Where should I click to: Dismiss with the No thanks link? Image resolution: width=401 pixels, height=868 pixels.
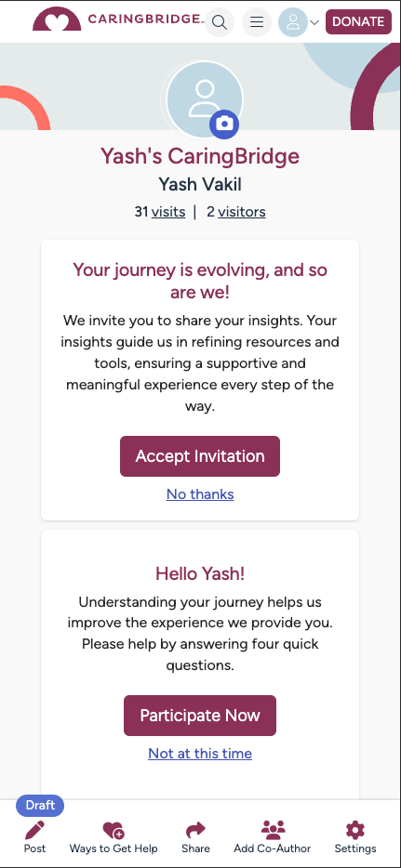200,493
